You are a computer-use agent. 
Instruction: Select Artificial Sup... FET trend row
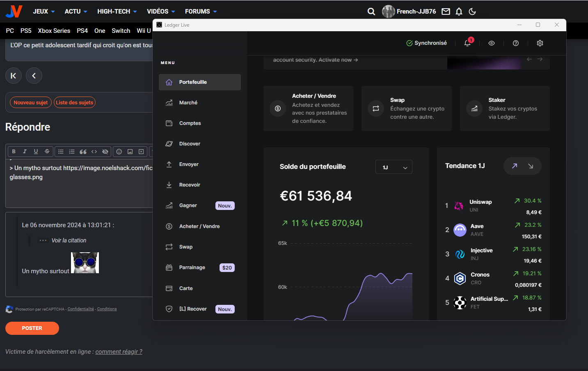coord(493,303)
